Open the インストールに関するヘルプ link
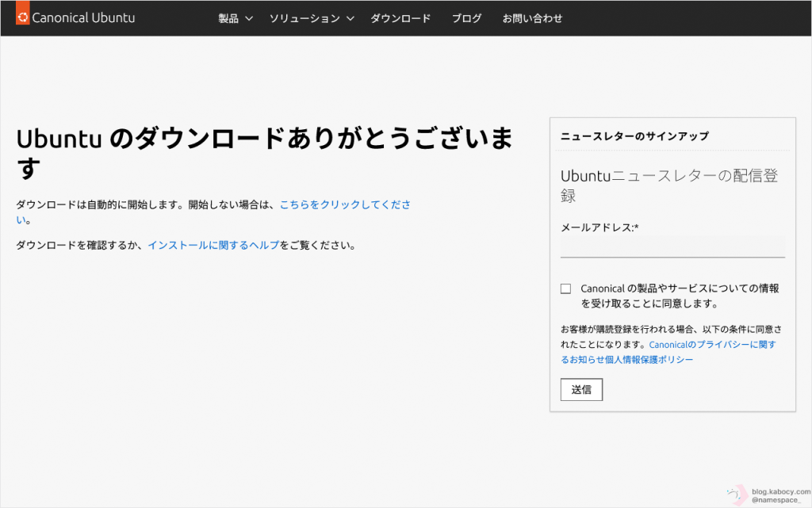The height and width of the screenshot is (508, 812). click(213, 245)
